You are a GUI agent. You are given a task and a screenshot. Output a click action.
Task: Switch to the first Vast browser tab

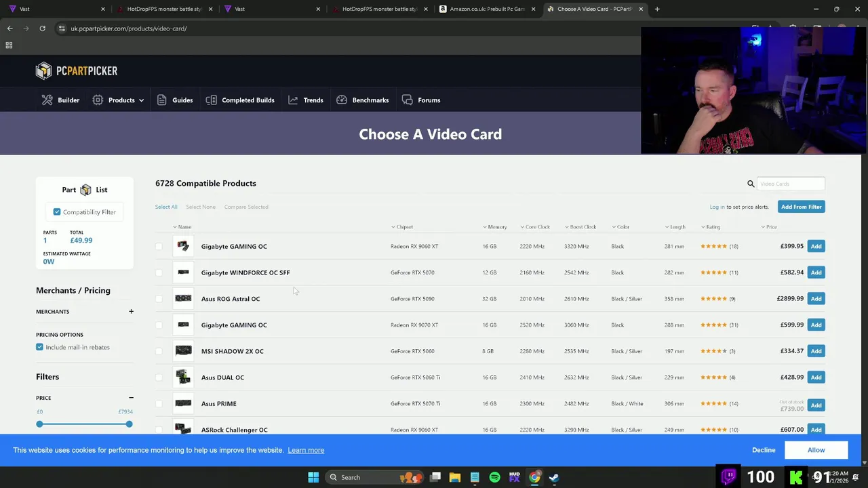coord(56,9)
